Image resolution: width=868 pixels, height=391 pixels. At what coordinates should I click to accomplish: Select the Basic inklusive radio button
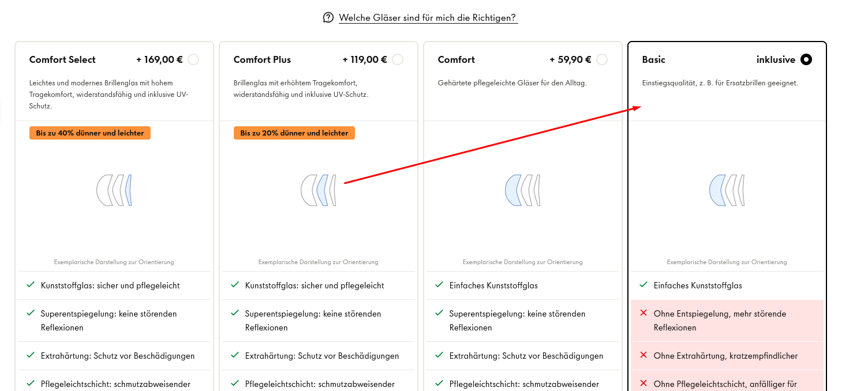[x=806, y=59]
